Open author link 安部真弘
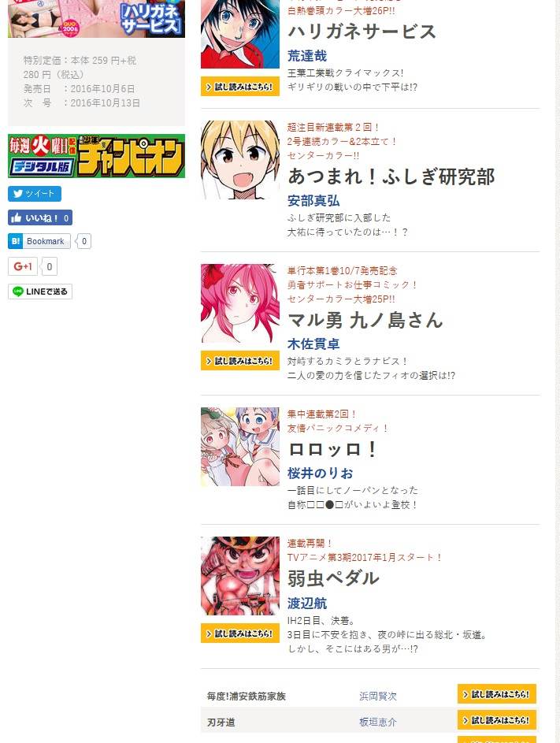This screenshot has height=743, width=560. click(313, 201)
